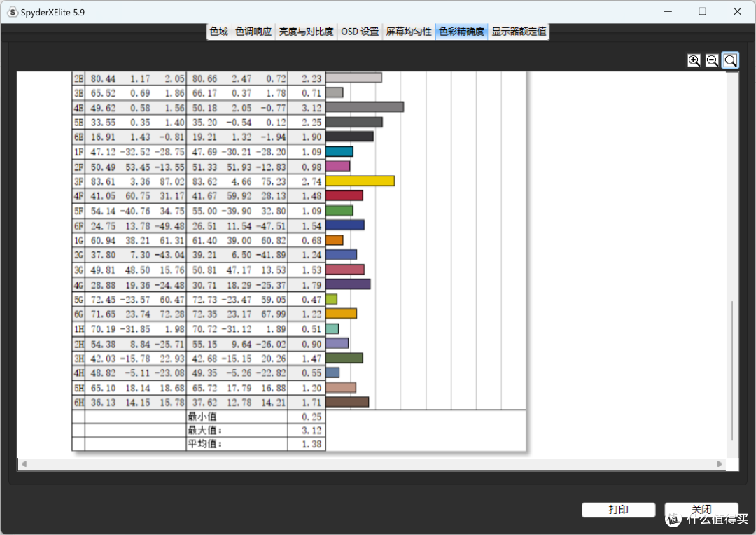
Task: Click the zoom out magnifier icon
Action: point(712,60)
